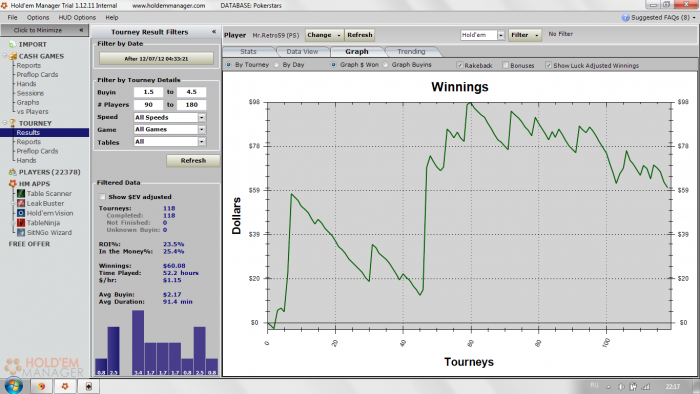Open the Hold'em Vision app icon
The width and height of the screenshot is (700, 394).
(21, 213)
